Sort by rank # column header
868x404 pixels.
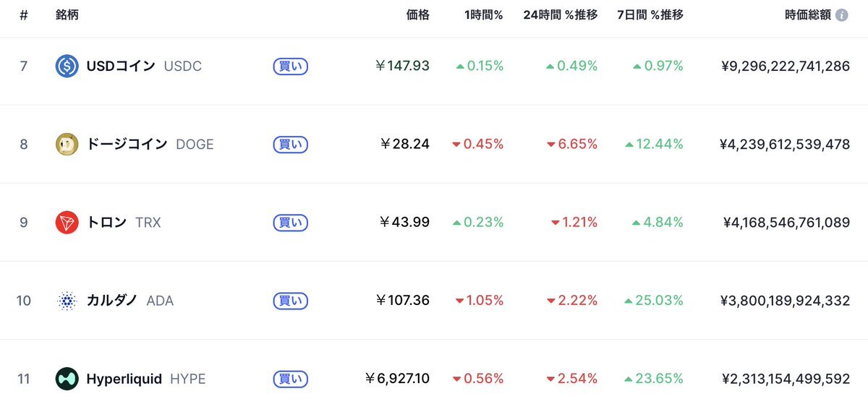point(24,14)
